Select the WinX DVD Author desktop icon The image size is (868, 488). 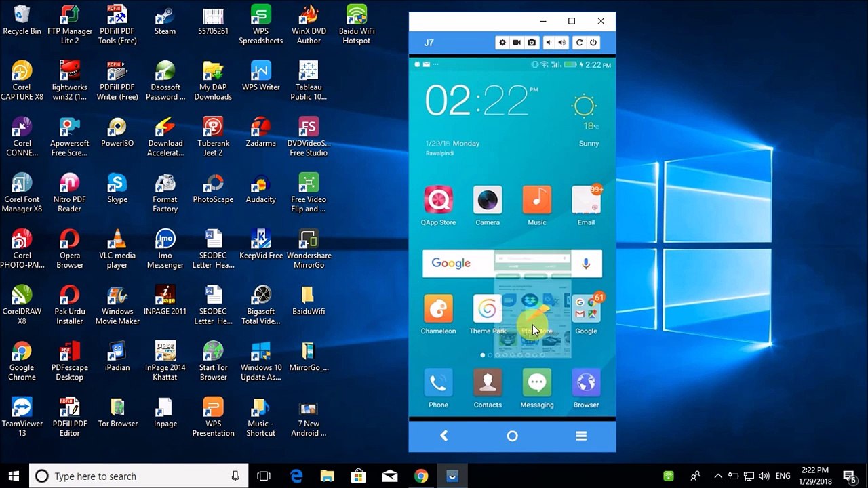point(309,25)
